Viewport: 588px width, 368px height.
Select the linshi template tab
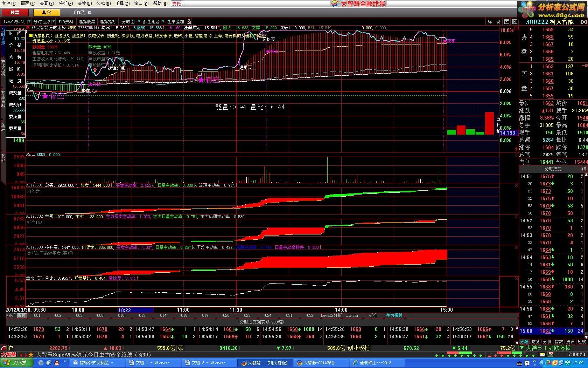(352, 315)
